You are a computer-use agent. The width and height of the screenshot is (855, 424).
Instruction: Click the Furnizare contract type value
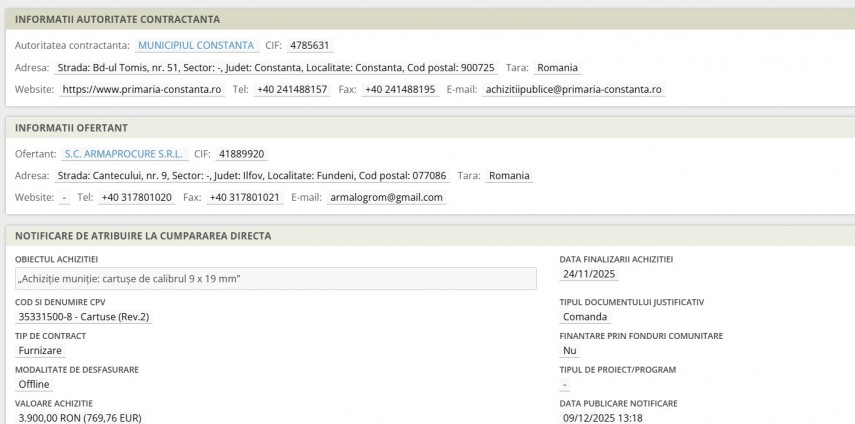(41, 351)
